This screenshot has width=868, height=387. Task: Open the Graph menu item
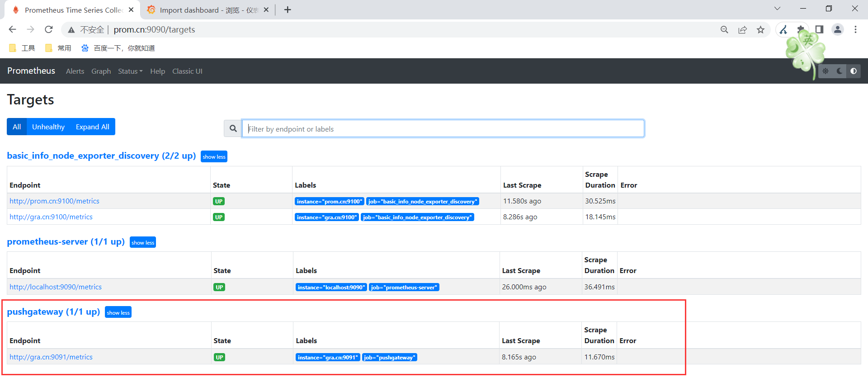tap(101, 71)
